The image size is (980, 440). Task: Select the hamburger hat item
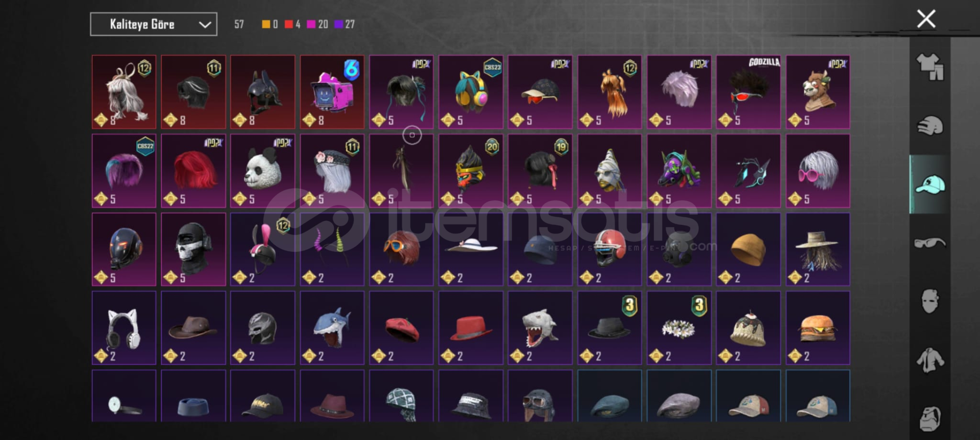(818, 328)
